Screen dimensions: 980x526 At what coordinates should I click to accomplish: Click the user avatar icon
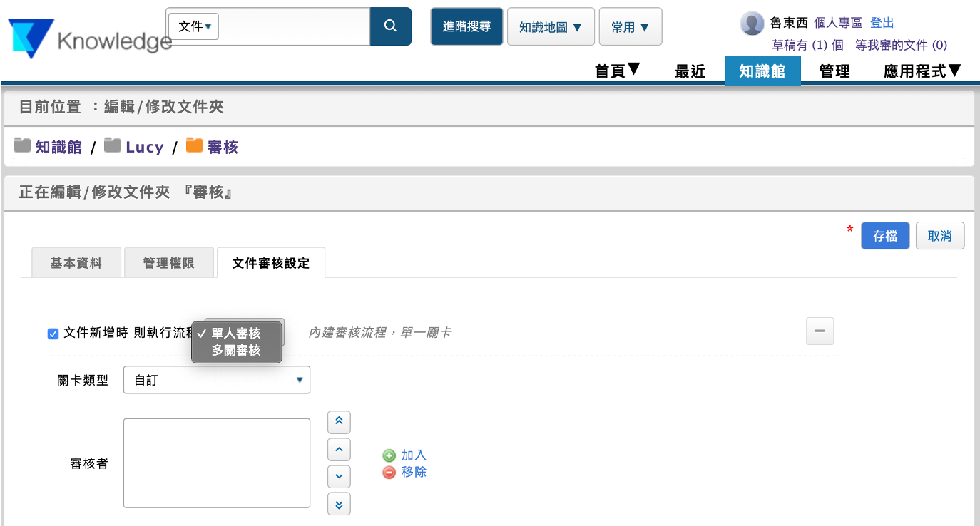[x=752, y=24]
